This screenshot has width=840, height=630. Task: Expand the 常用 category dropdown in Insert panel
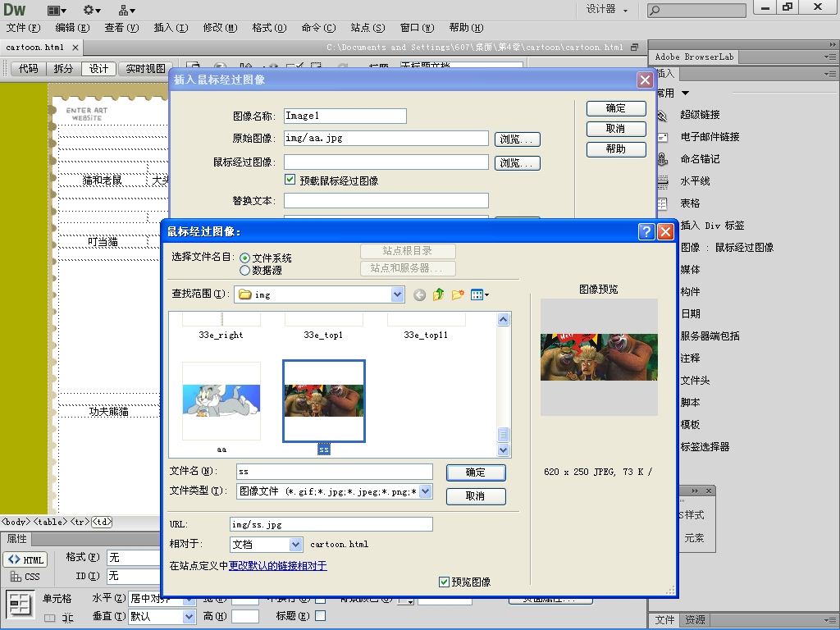click(686, 94)
